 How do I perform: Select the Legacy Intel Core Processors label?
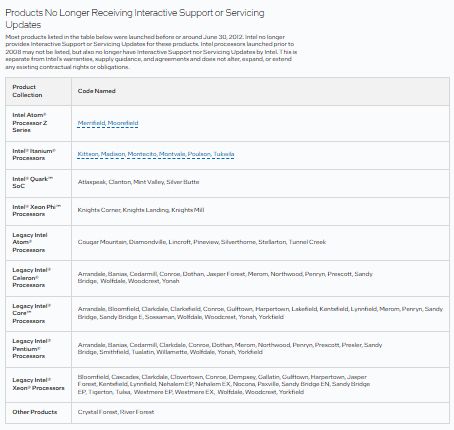point(32,313)
